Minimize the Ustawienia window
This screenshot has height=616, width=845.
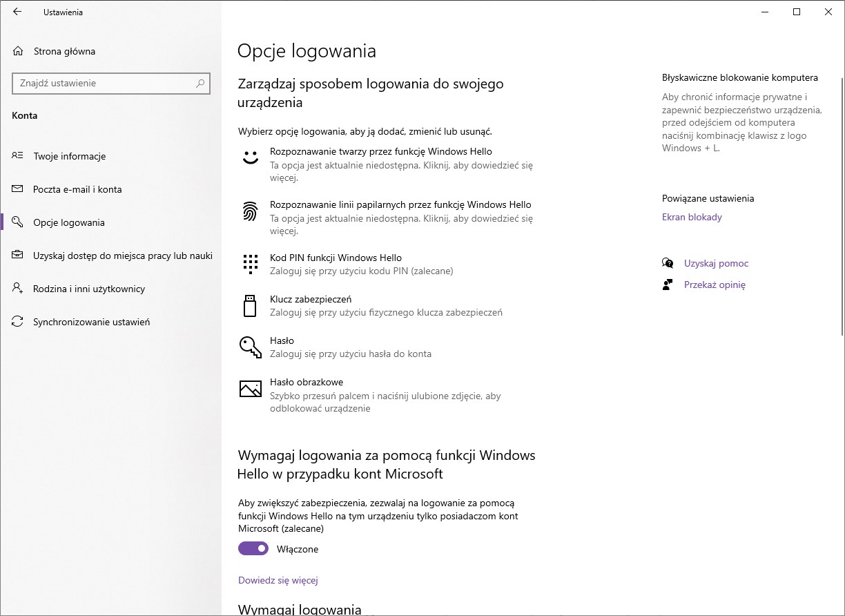pos(765,12)
